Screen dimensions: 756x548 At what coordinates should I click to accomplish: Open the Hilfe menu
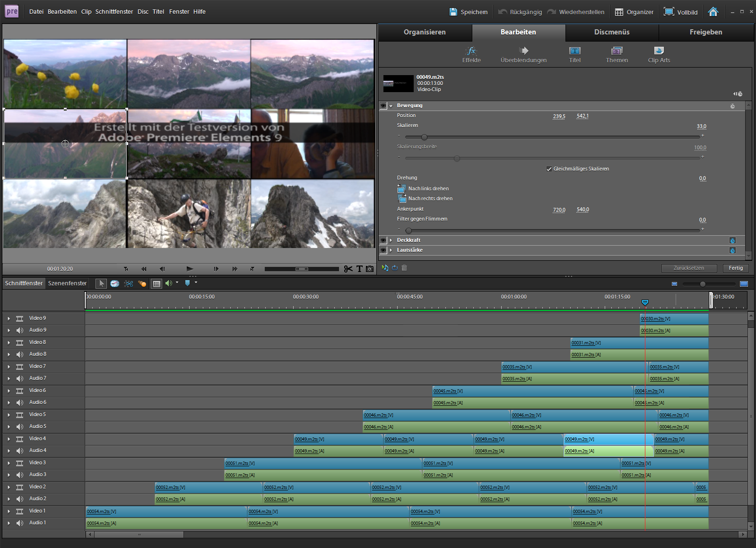(x=200, y=11)
